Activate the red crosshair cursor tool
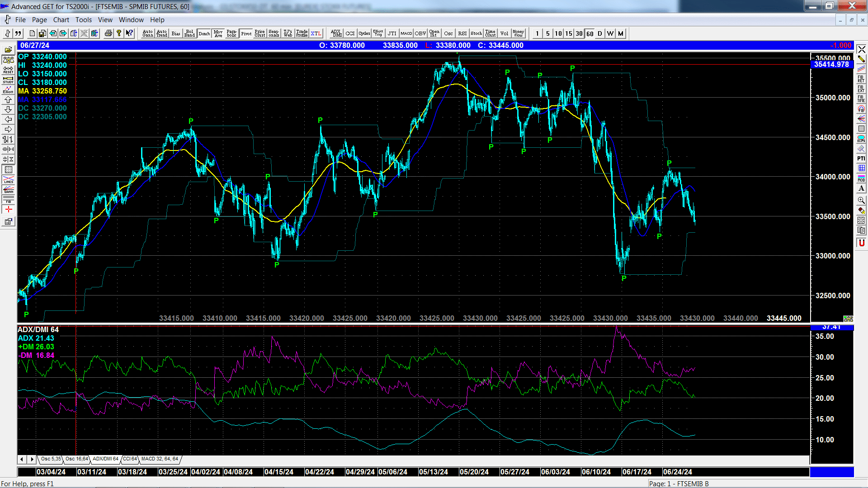This screenshot has width=868, height=488. click(x=8, y=209)
